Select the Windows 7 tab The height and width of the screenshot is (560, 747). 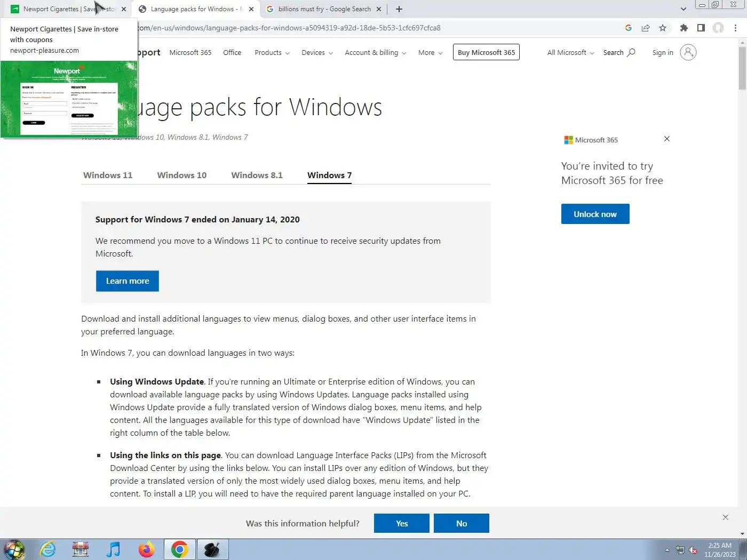[329, 175]
